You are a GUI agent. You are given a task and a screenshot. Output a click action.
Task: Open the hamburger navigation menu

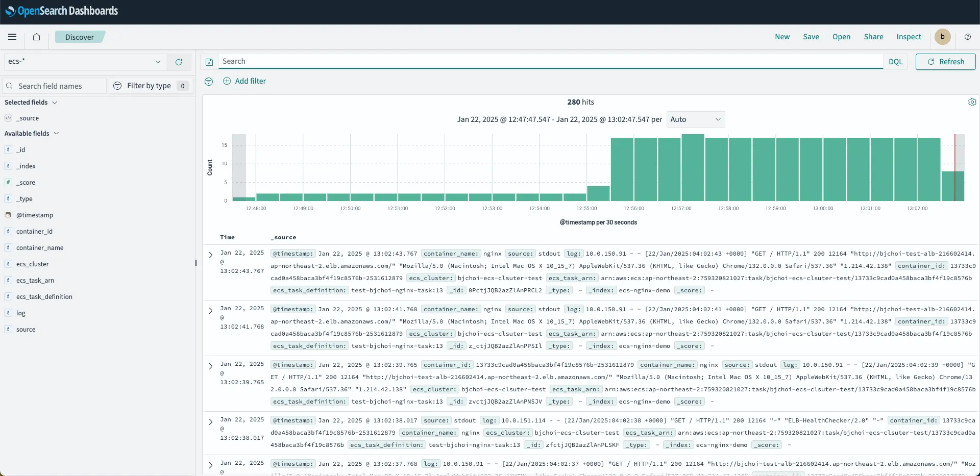click(12, 37)
